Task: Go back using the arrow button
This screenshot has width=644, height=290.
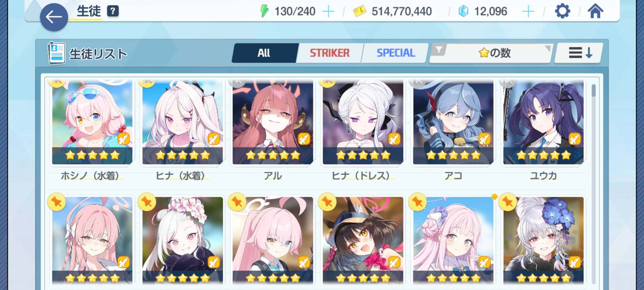Action: (x=54, y=17)
